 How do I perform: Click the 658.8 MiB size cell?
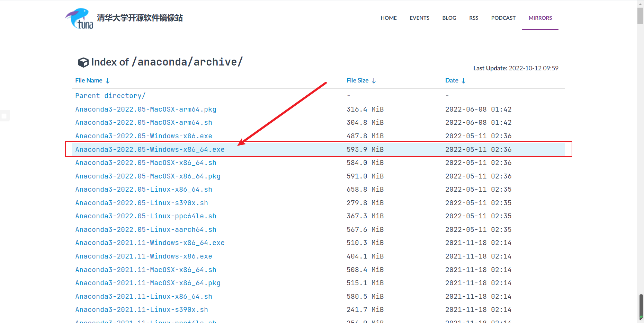pyautogui.click(x=365, y=189)
